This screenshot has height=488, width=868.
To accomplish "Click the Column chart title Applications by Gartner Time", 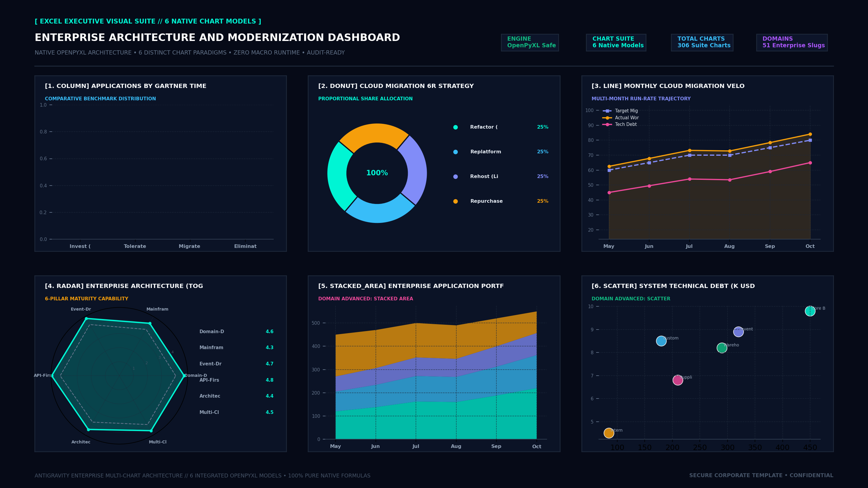I will pyautogui.click(x=125, y=86).
